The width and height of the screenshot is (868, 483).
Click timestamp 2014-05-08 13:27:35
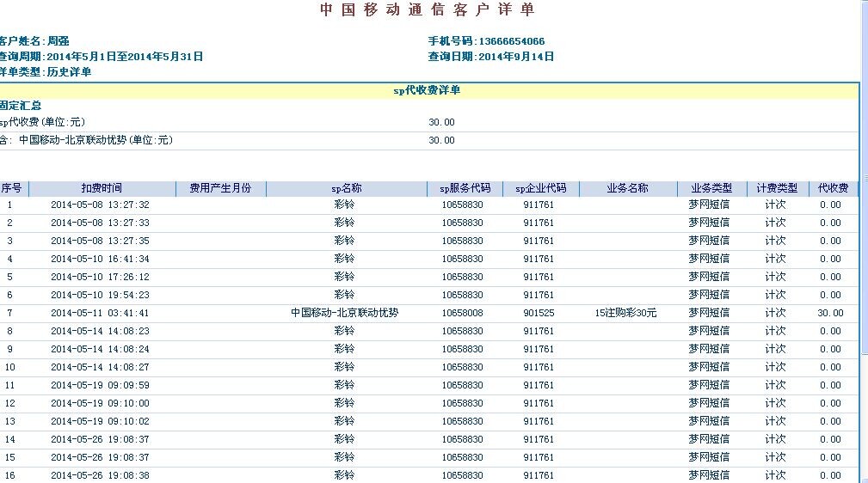[x=100, y=241]
